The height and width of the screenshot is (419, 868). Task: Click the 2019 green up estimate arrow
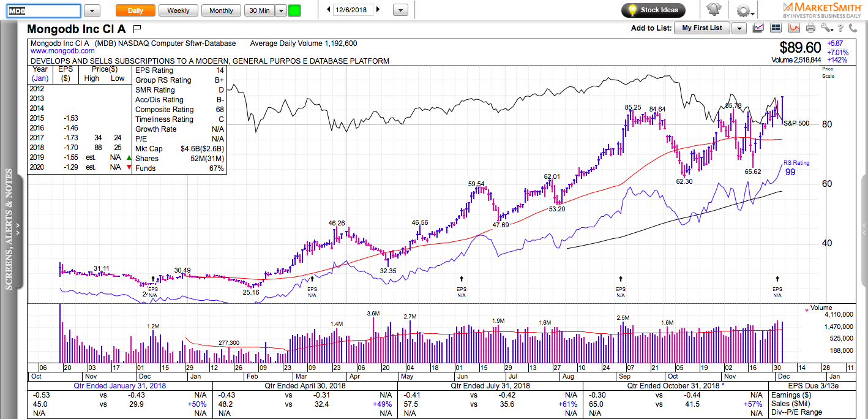(129, 157)
